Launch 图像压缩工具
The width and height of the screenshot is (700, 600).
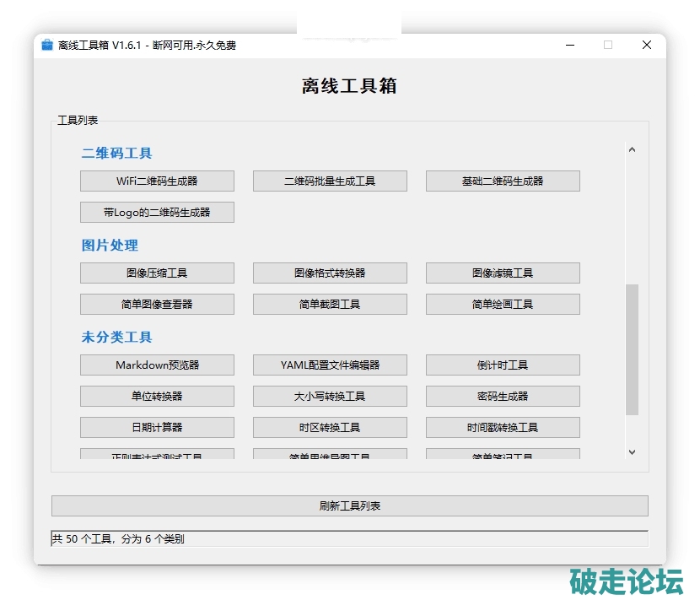point(157,273)
